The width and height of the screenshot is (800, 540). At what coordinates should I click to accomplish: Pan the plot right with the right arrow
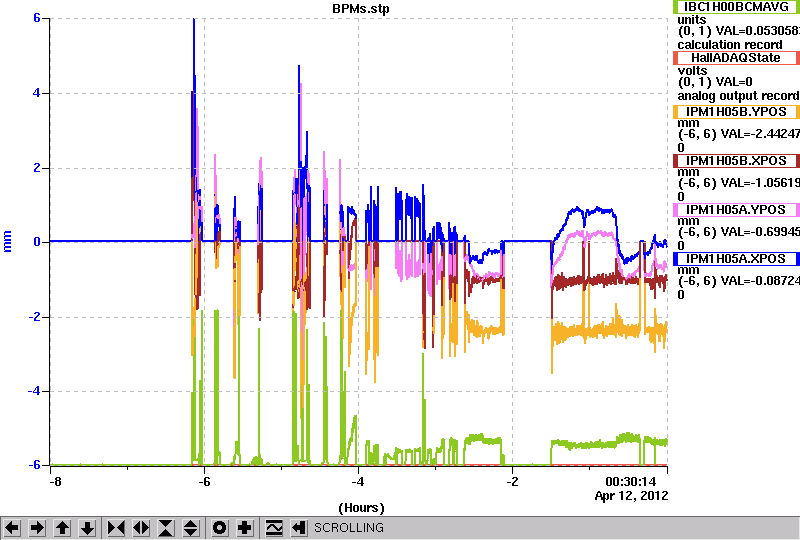(x=37, y=528)
